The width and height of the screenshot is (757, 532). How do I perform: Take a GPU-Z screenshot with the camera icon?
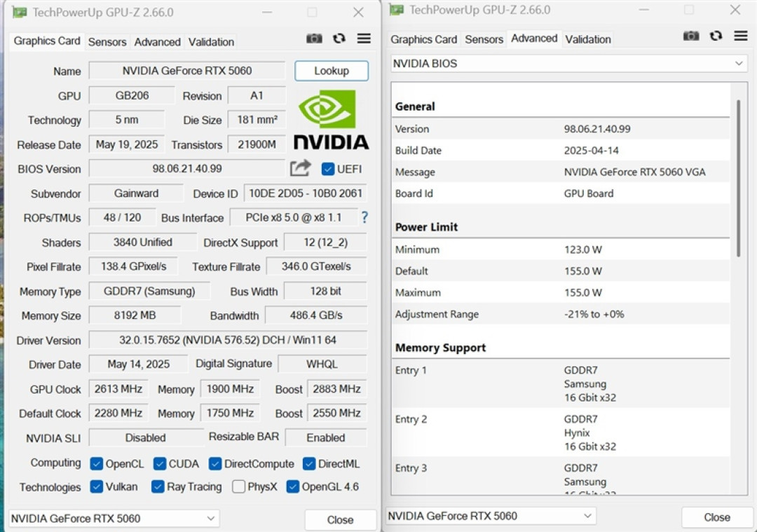(x=314, y=39)
